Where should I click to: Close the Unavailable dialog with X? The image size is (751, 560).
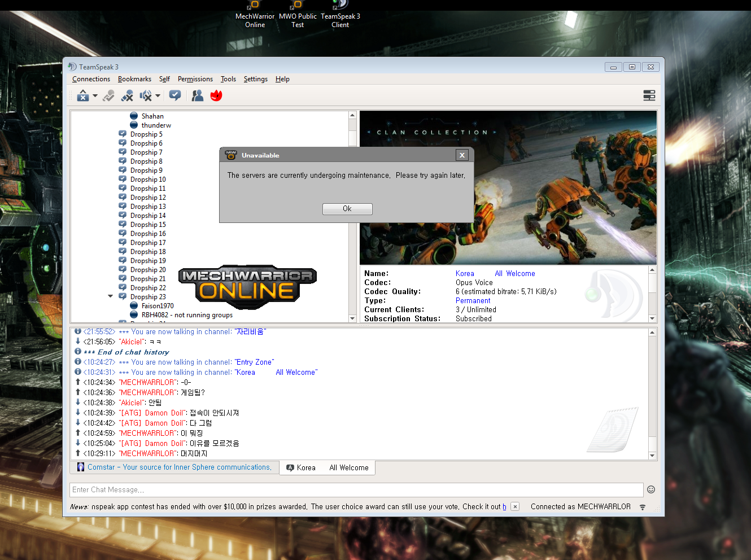pyautogui.click(x=462, y=155)
